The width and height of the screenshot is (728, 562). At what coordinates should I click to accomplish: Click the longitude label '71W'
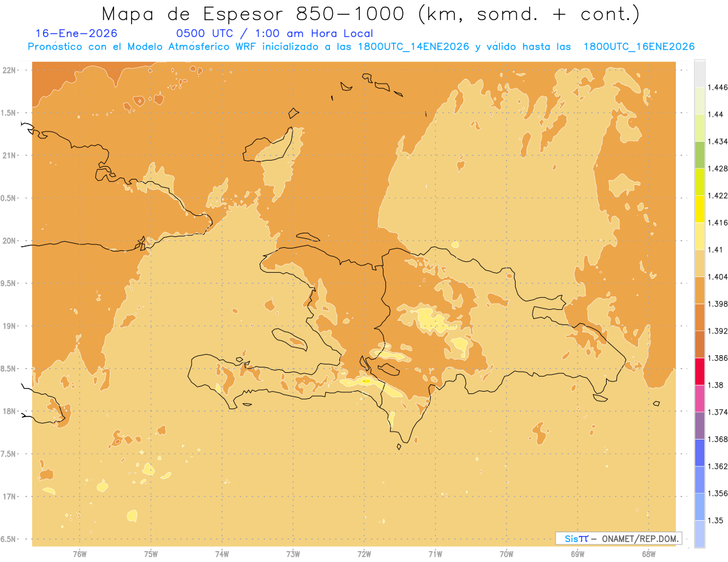(x=435, y=554)
